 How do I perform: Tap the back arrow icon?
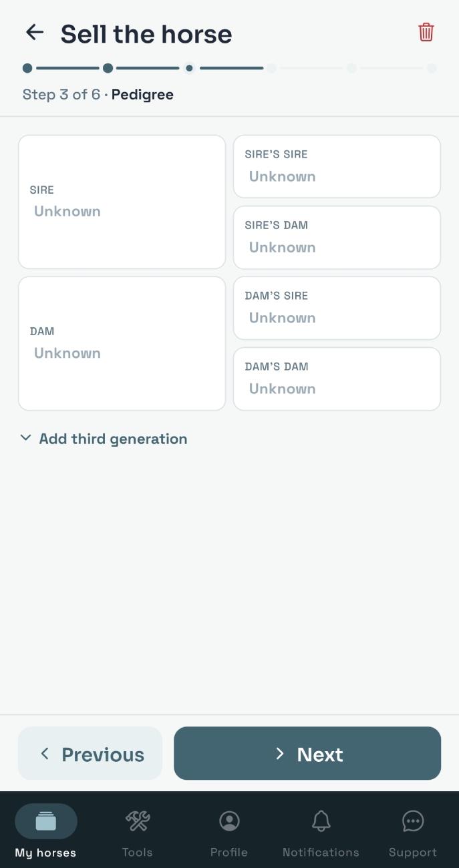(x=34, y=32)
